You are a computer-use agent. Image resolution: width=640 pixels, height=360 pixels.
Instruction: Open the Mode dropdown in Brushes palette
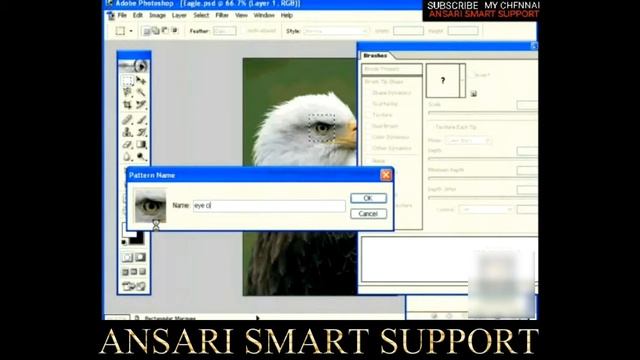[x=468, y=140]
